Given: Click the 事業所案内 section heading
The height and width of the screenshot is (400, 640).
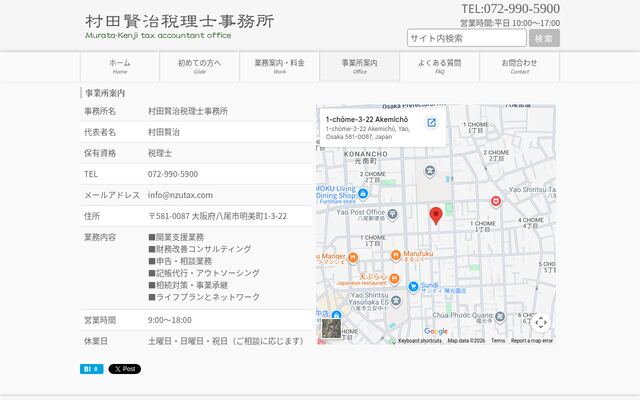Looking at the screenshot, I should [x=105, y=93].
